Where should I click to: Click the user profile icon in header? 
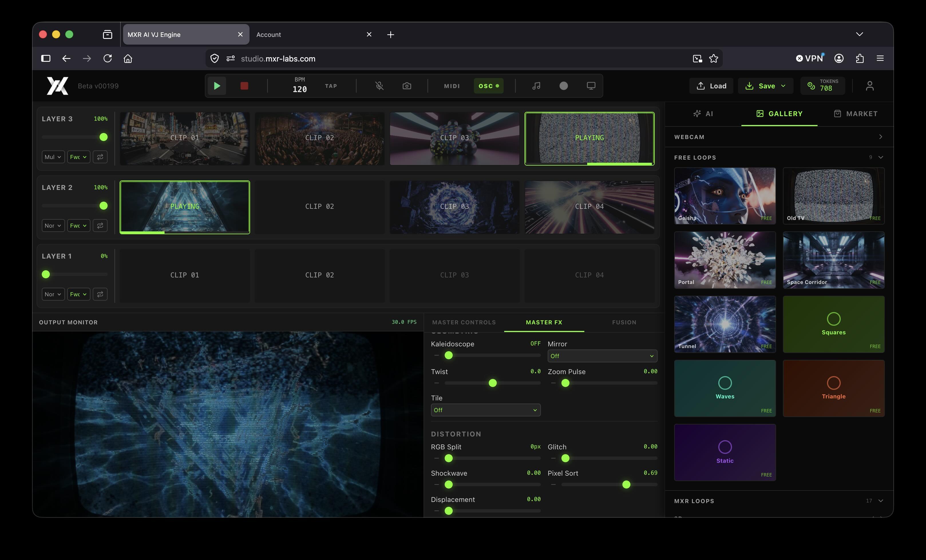pos(870,86)
